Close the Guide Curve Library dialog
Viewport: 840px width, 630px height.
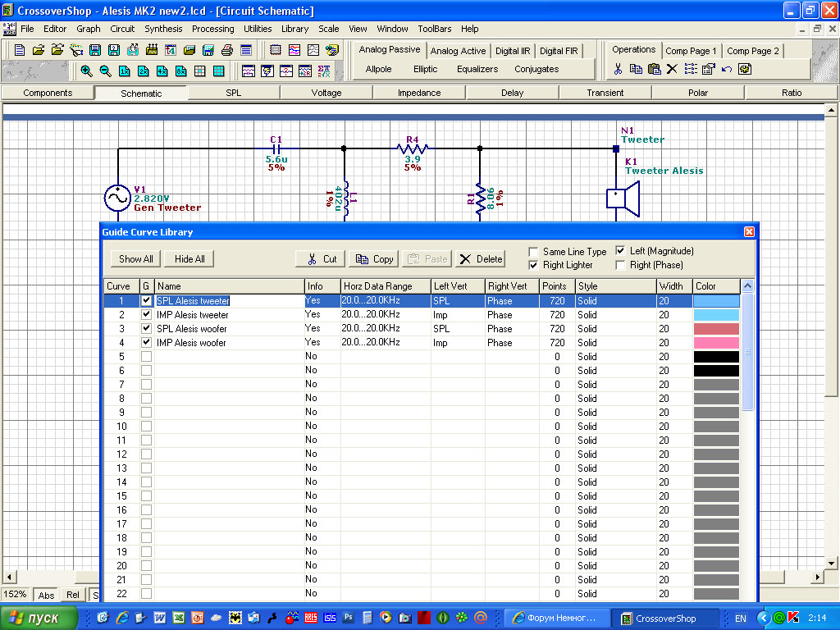(x=749, y=231)
